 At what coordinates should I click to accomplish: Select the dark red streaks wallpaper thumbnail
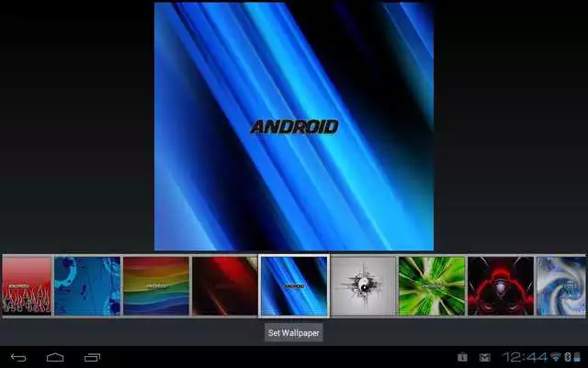[224, 286]
